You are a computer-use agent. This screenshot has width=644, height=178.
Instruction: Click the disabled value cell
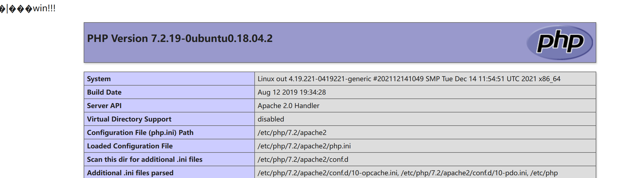(x=425, y=119)
